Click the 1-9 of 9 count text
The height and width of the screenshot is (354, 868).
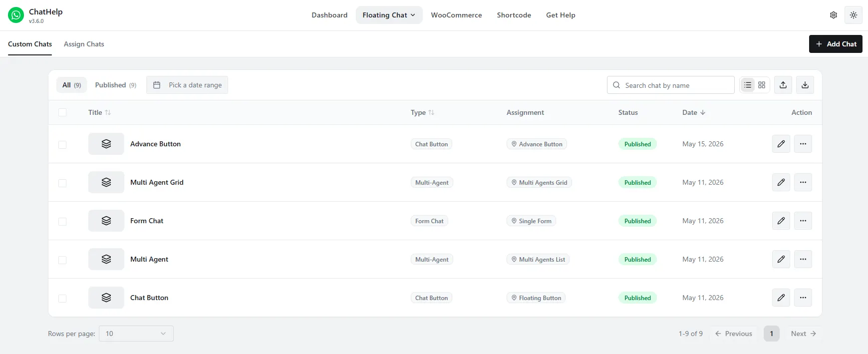(x=690, y=334)
